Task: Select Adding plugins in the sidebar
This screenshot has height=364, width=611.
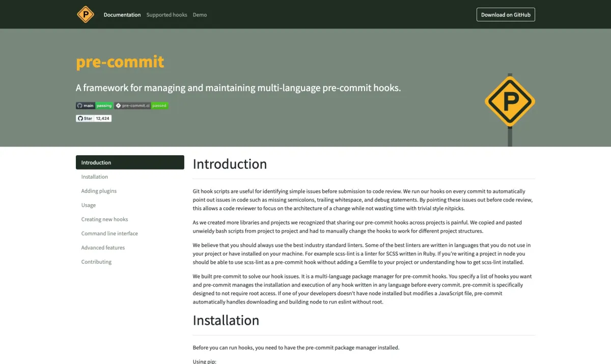Action: coord(130,191)
